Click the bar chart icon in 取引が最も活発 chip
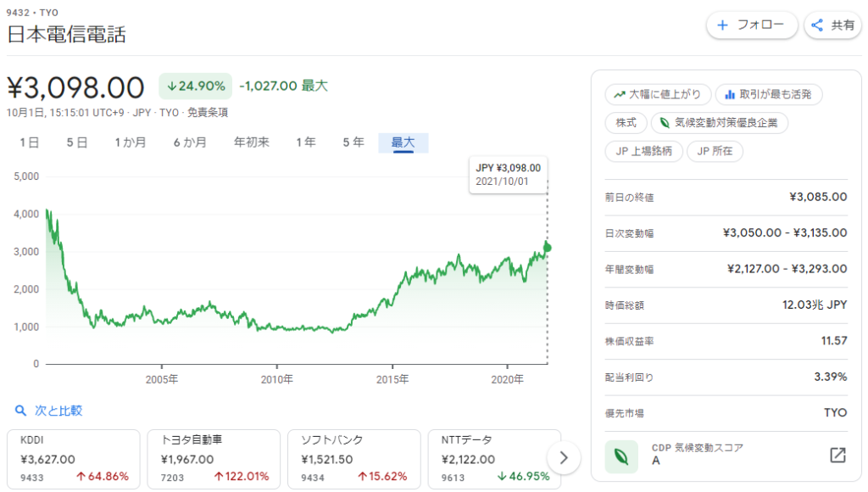 coord(729,94)
